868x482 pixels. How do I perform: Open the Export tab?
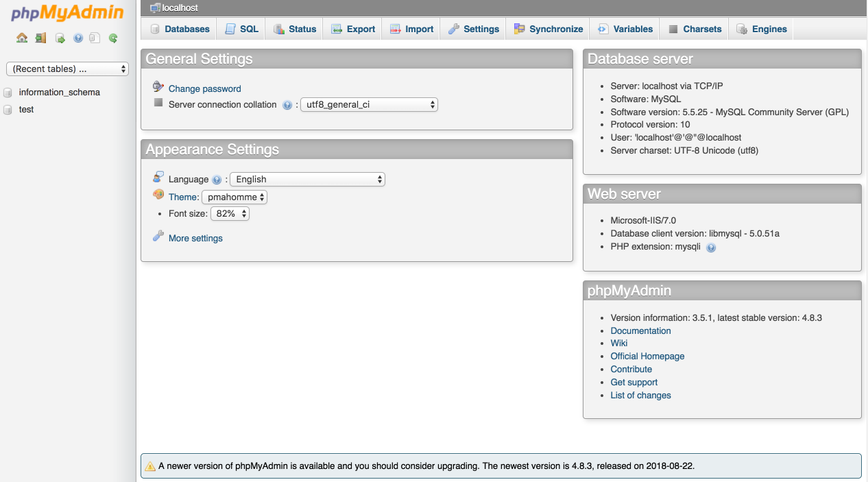pyautogui.click(x=352, y=29)
